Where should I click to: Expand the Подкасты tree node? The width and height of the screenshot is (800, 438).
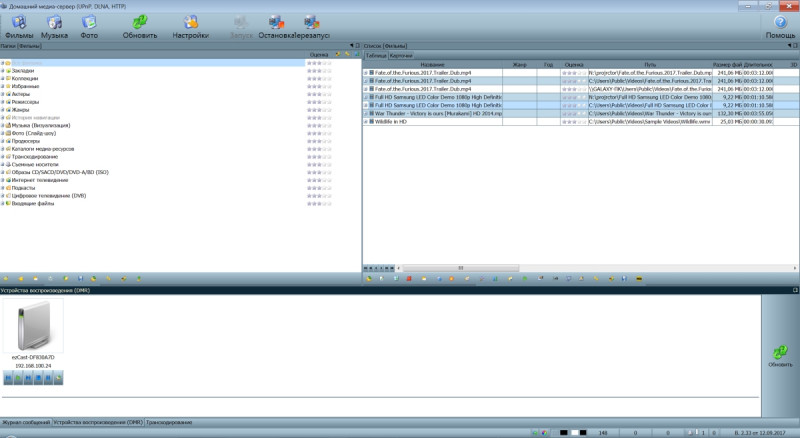tap(3, 187)
